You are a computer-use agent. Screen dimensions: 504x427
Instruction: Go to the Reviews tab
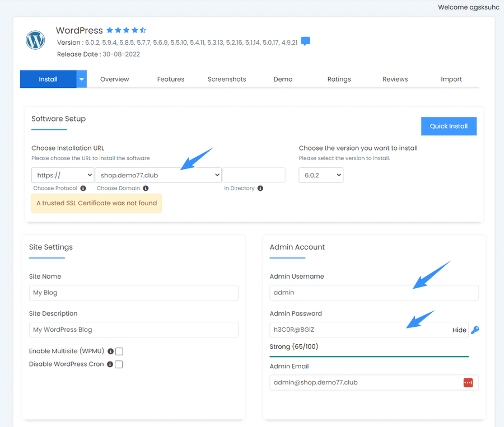coord(395,79)
